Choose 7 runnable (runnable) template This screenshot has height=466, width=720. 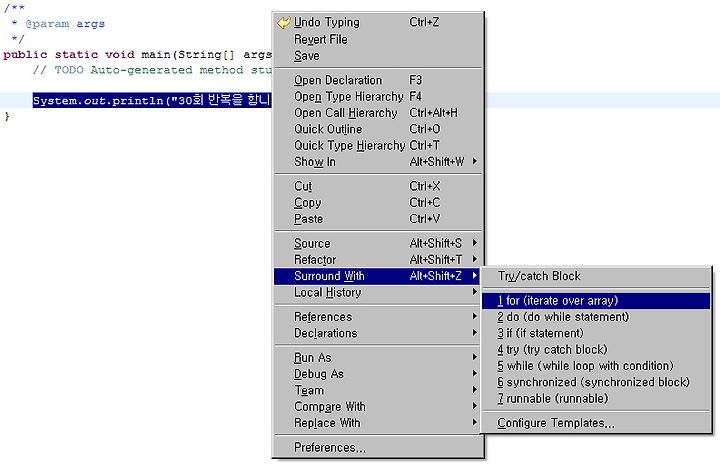pyautogui.click(x=596, y=399)
